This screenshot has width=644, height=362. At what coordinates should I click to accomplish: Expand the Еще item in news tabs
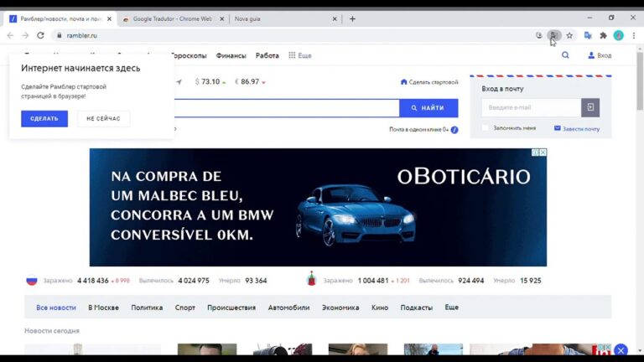coord(451,308)
